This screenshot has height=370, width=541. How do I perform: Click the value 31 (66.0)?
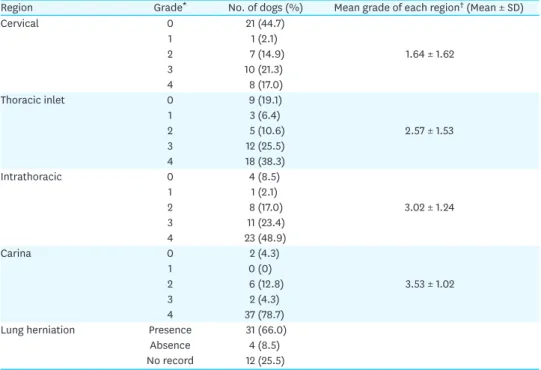[266, 330]
